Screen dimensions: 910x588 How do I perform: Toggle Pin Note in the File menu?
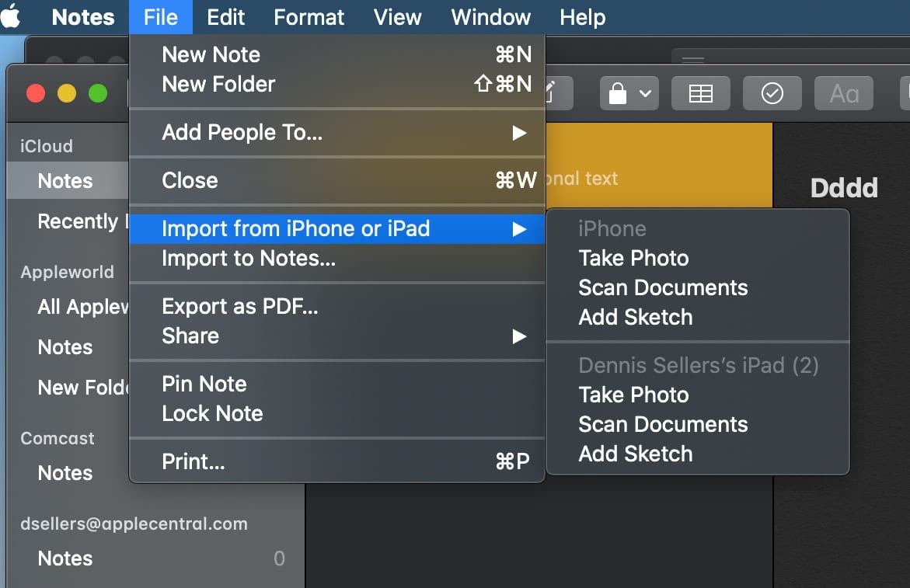[x=204, y=384]
